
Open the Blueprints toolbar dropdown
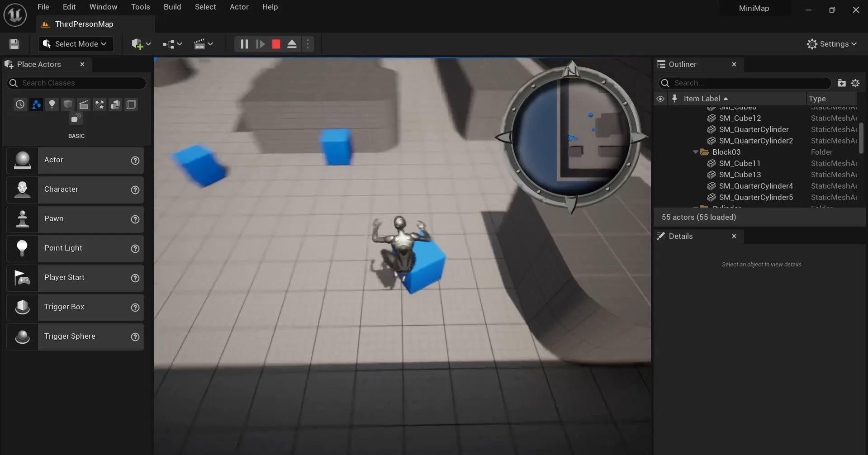tap(172, 44)
